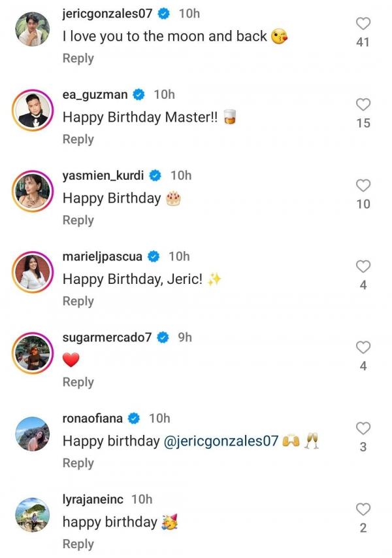
Task: Reply to ea_guzman's Happy Birthday Master comment
Action: click(78, 139)
